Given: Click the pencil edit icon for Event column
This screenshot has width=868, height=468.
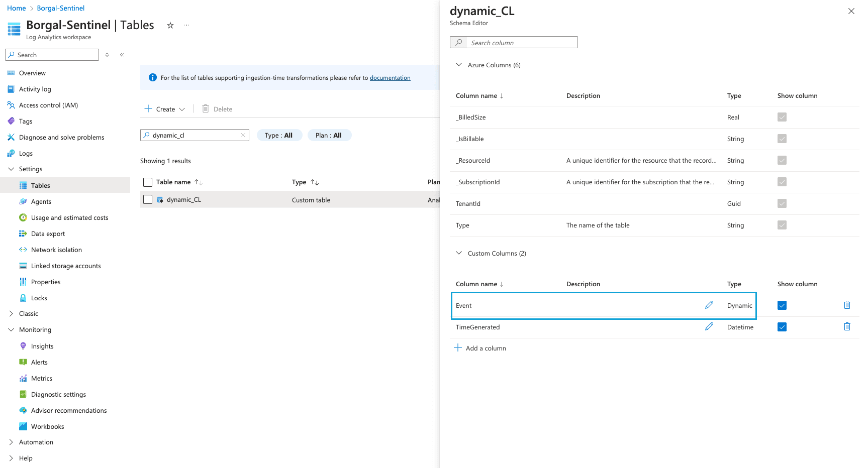Looking at the screenshot, I should click(709, 305).
